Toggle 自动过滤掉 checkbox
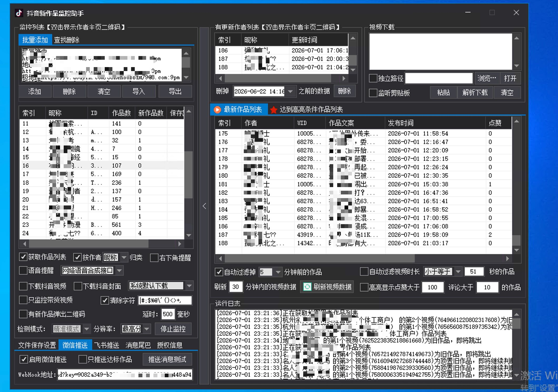 pyautogui.click(x=219, y=272)
